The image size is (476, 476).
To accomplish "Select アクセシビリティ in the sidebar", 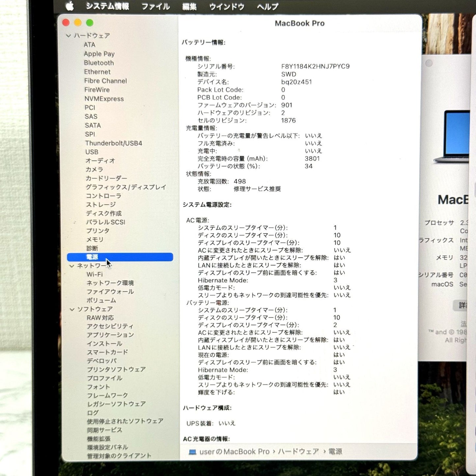I will pyautogui.click(x=110, y=326).
